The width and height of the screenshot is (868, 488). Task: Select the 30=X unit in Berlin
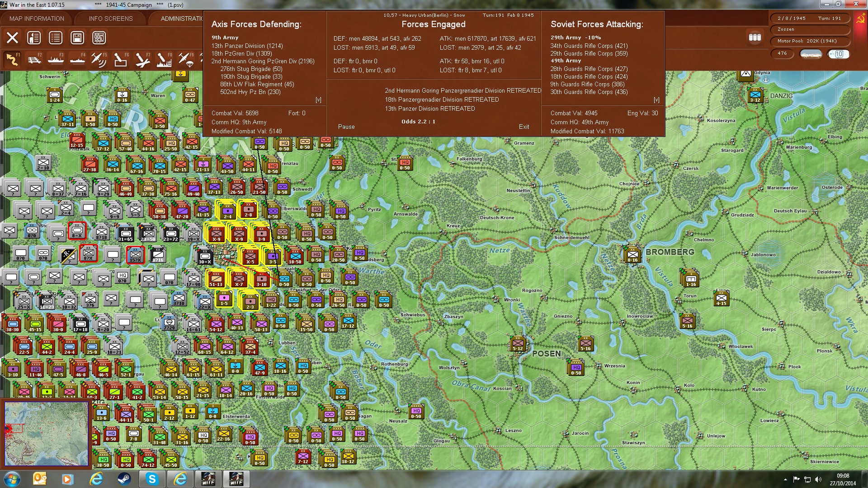205,257
